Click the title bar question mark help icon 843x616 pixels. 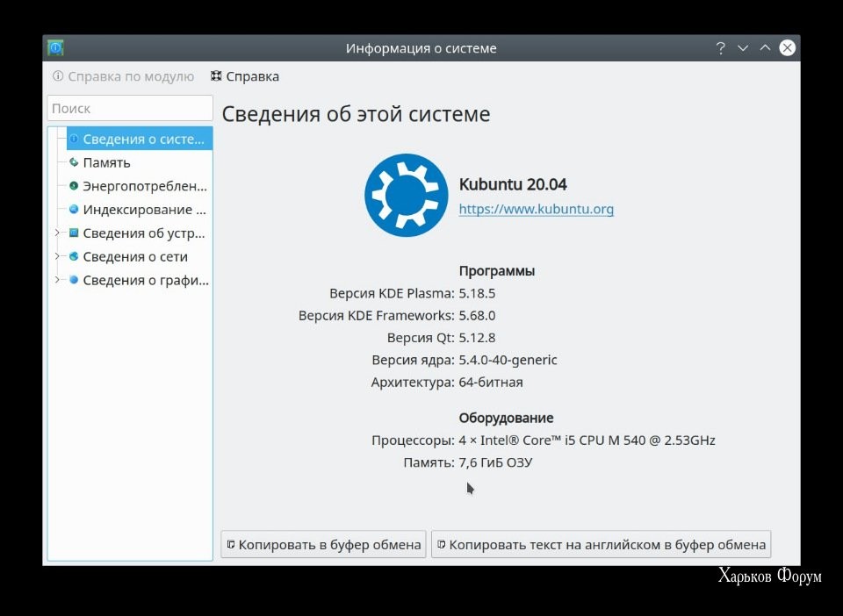point(720,48)
